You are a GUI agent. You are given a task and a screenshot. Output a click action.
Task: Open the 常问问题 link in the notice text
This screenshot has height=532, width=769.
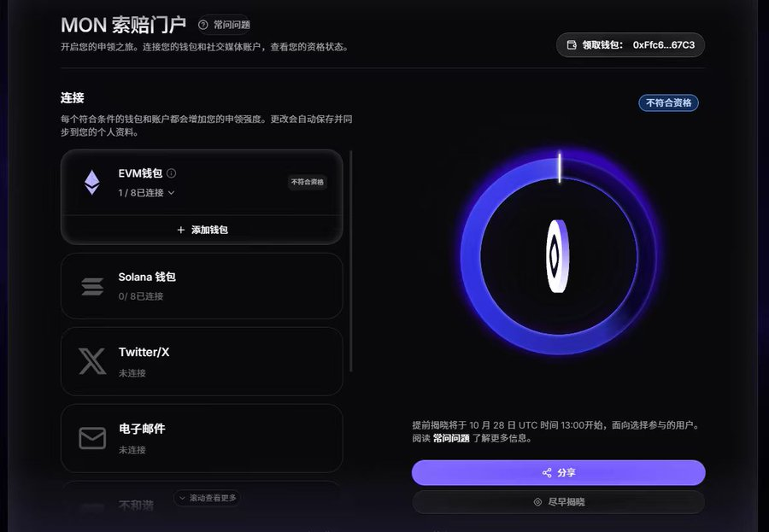pos(450,438)
